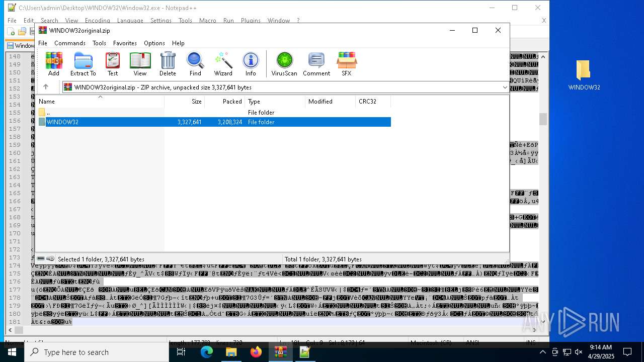Open WinRAR Commands menu

70,43
